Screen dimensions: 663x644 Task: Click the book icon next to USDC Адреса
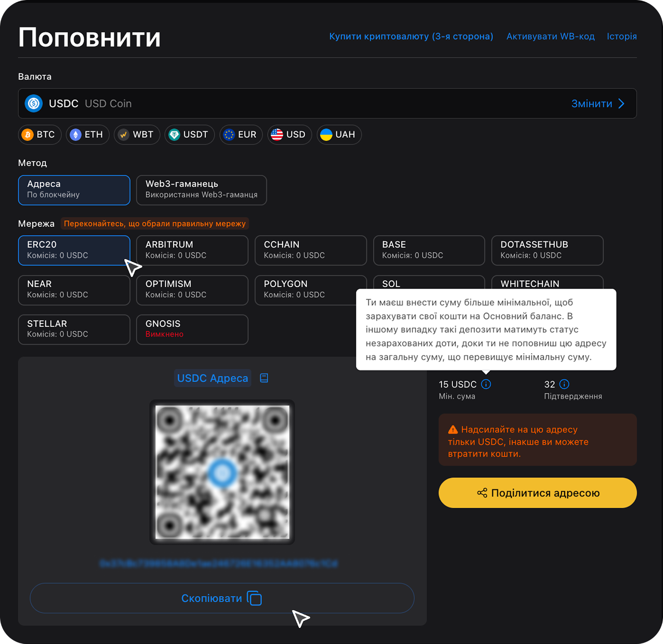pos(264,378)
